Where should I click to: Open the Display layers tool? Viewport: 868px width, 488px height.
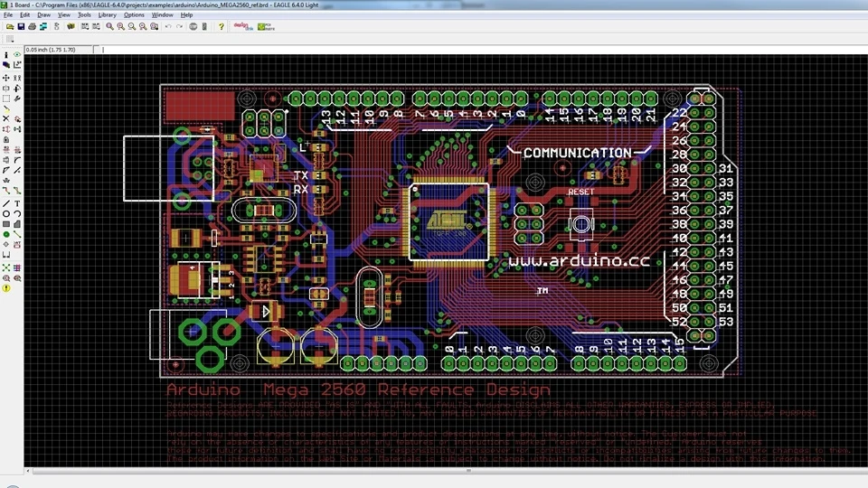[6, 65]
